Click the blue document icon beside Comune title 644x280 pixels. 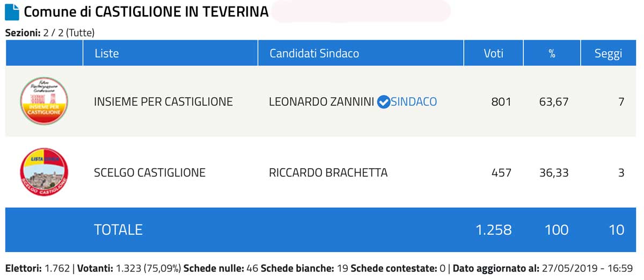pos(12,12)
